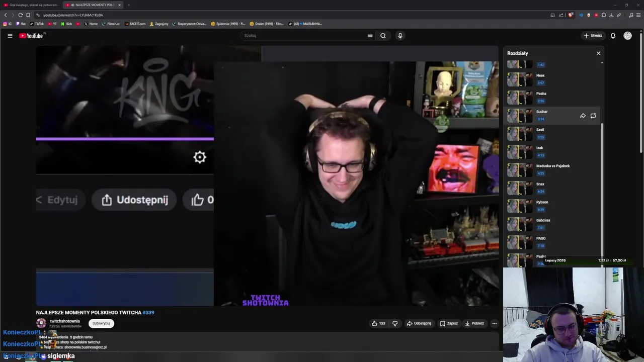Open YouTube notifications bell
The image size is (644, 362).
pyautogui.click(x=613, y=36)
